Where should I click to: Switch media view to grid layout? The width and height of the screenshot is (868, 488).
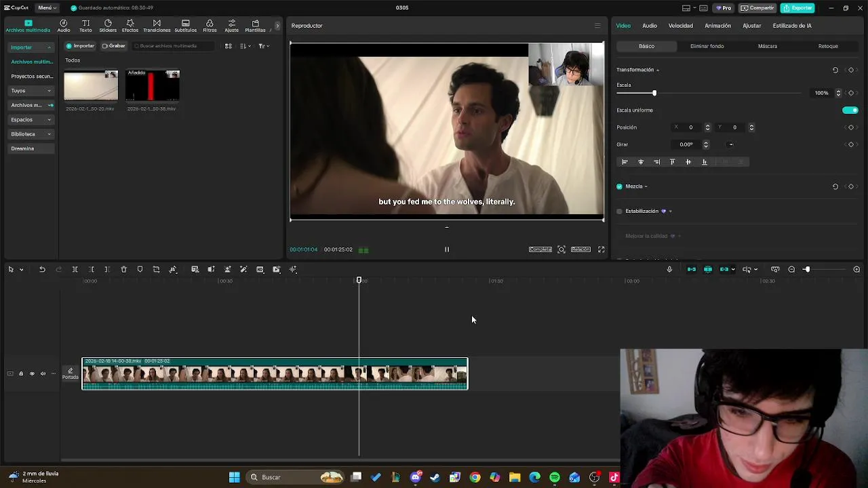coord(229,46)
